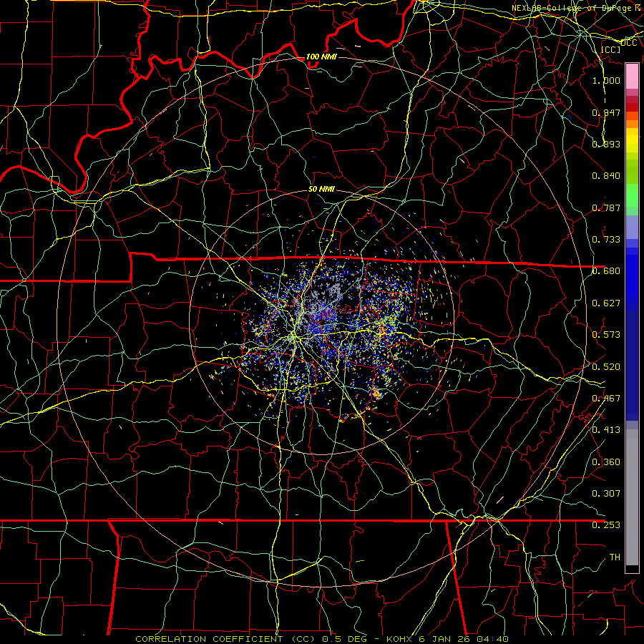Click the CORRELATION COEFFICIENT (CC) caption text
The width and height of the screenshot is (644, 644).
coord(225,639)
